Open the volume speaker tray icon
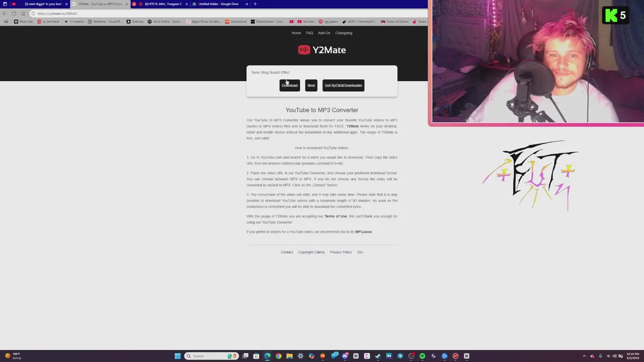This screenshot has height=362, width=644. point(614,356)
